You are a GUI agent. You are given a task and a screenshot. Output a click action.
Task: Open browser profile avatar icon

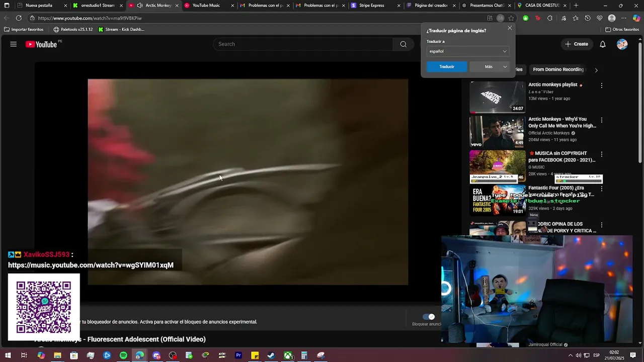tap(612, 18)
